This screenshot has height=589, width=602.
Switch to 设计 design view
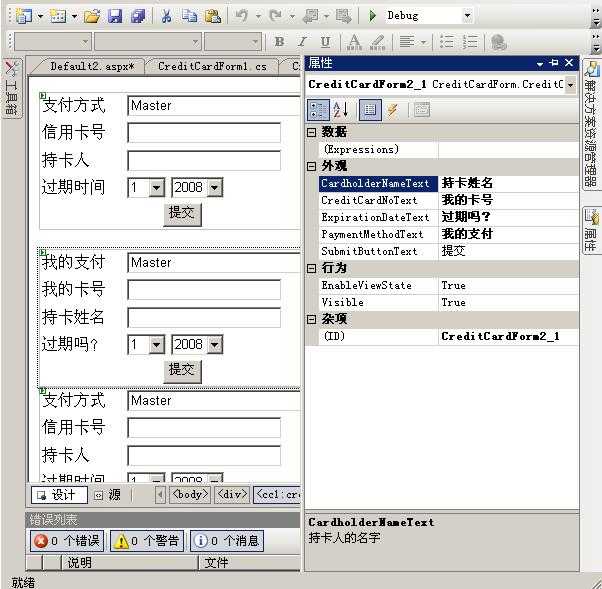(x=59, y=495)
